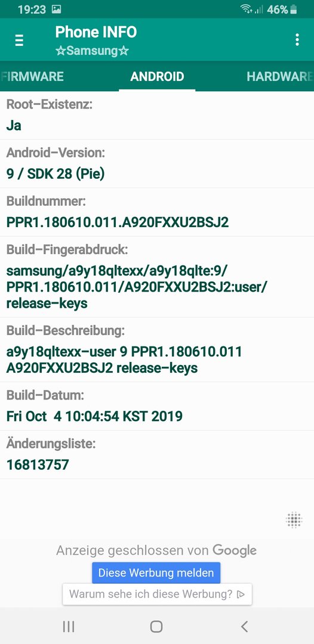Tap the Root-Existenz Ja entry
Screen dimensions: 314x644
[x=157, y=116]
